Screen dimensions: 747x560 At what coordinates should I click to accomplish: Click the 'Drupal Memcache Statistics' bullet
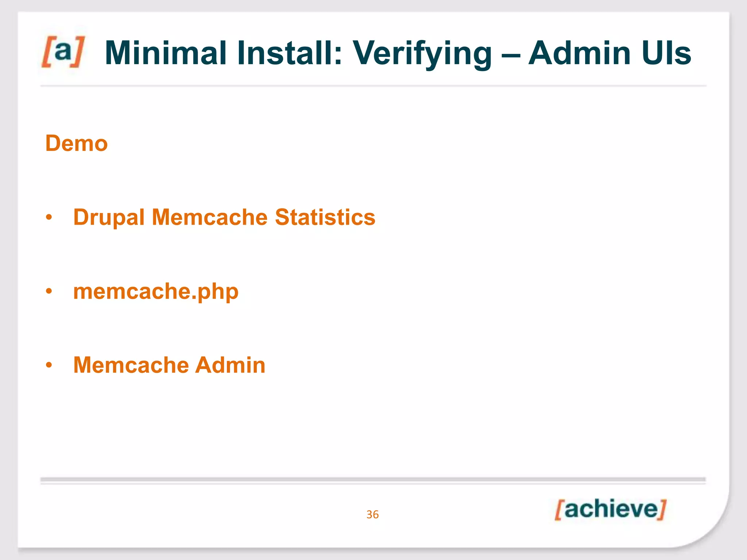pos(224,217)
